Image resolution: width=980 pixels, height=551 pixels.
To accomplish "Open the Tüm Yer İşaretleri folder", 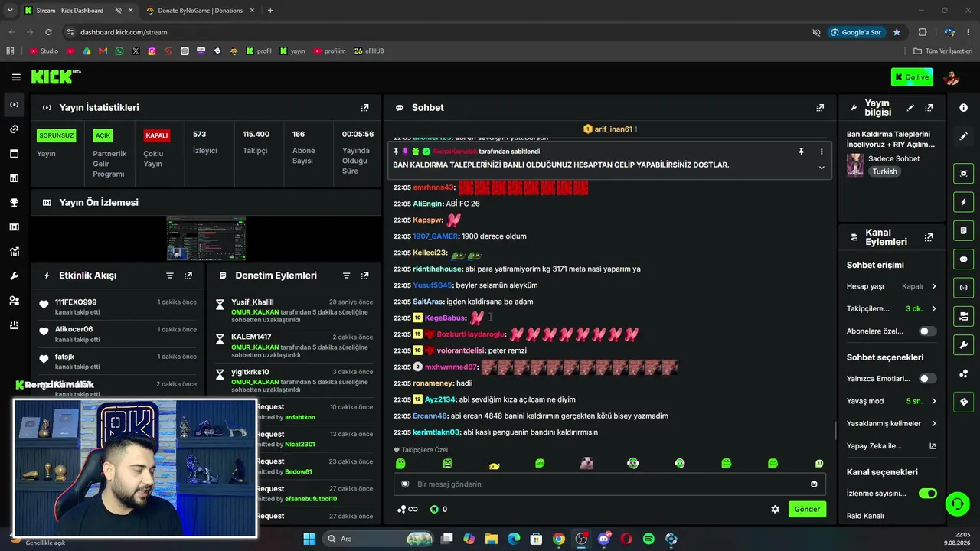I will pos(943,51).
